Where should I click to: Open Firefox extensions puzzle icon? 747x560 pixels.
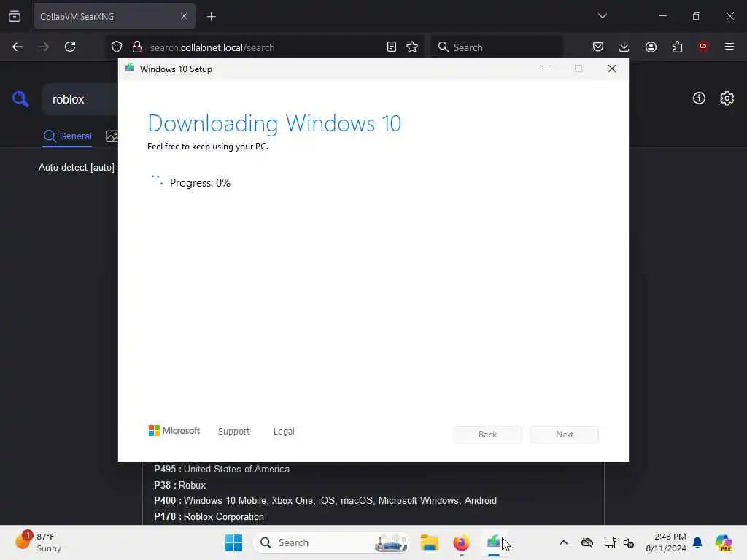[x=677, y=47]
